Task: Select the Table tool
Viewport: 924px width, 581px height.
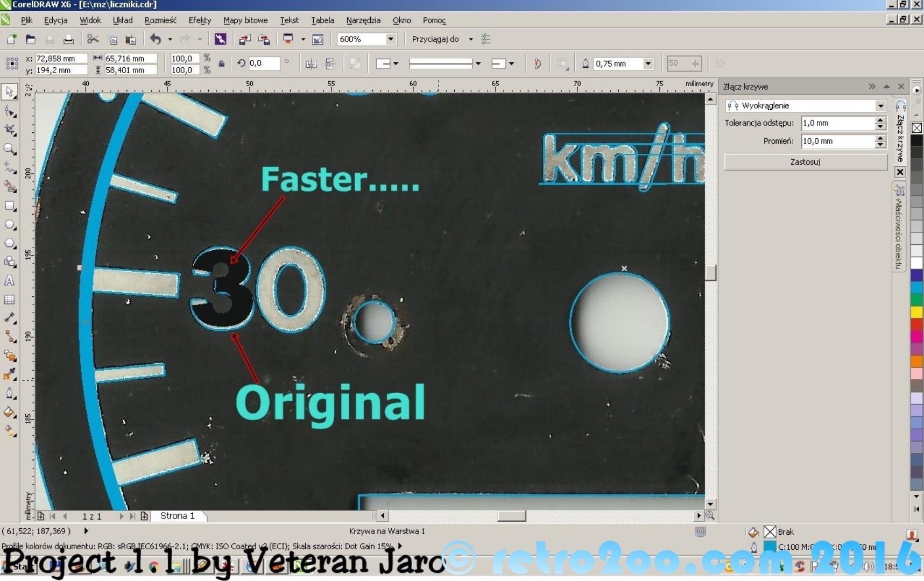Action: 10,300
